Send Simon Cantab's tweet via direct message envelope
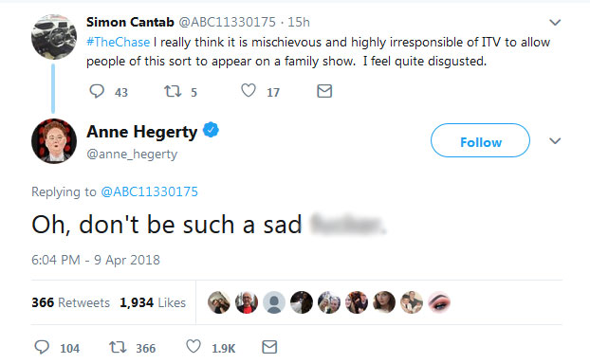The image size is (590, 364). [324, 91]
